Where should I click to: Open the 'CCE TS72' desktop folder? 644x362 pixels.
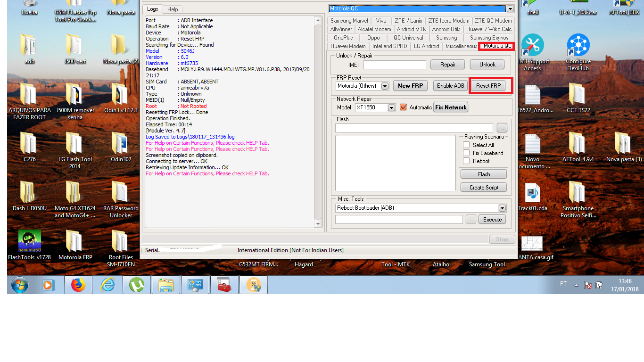pyautogui.click(x=578, y=98)
